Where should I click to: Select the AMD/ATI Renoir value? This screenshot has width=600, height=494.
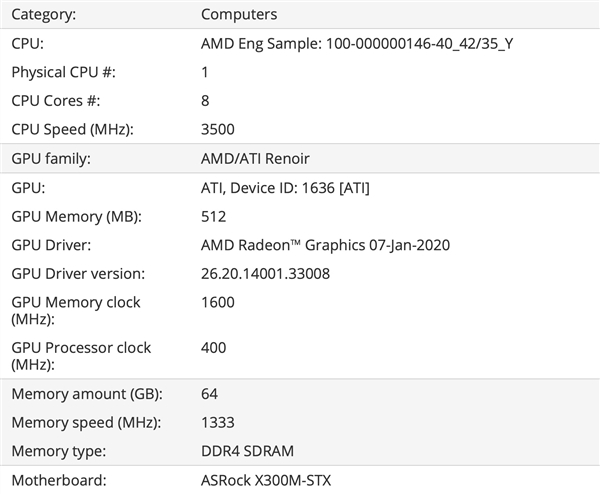coord(255,159)
